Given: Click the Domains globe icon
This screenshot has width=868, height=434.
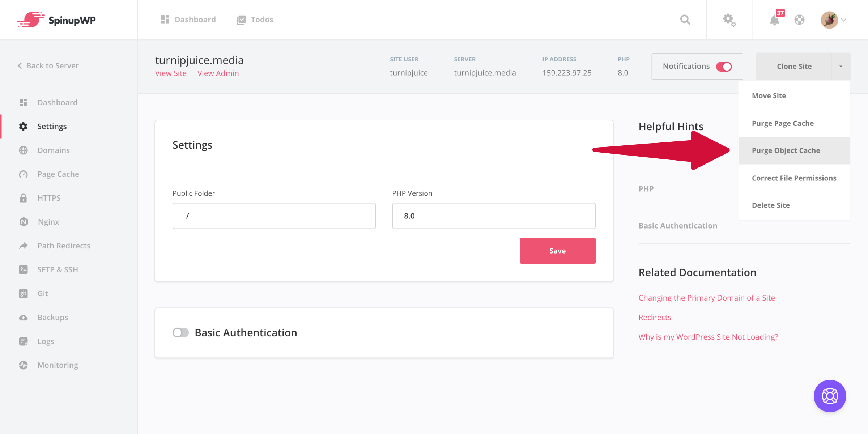Looking at the screenshot, I should 24,150.
